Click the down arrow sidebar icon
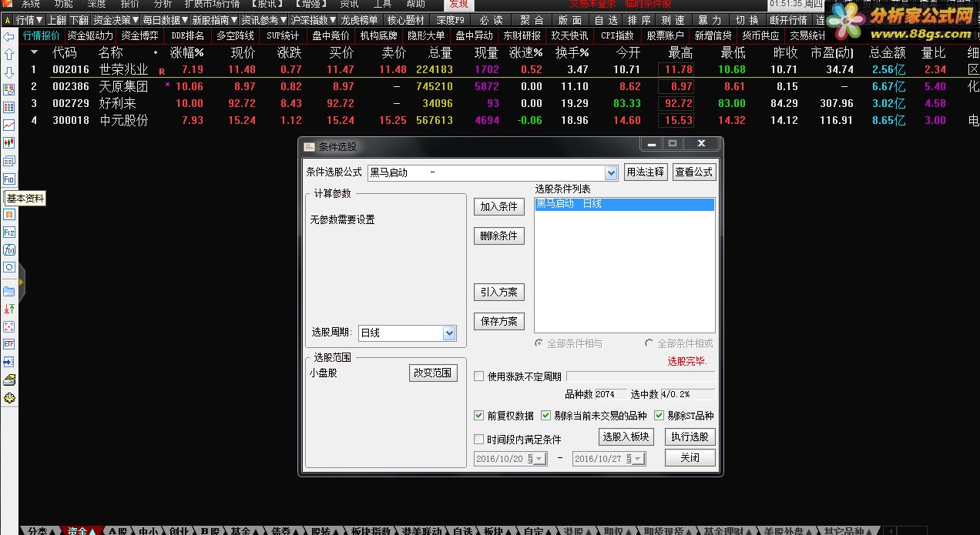 9,72
